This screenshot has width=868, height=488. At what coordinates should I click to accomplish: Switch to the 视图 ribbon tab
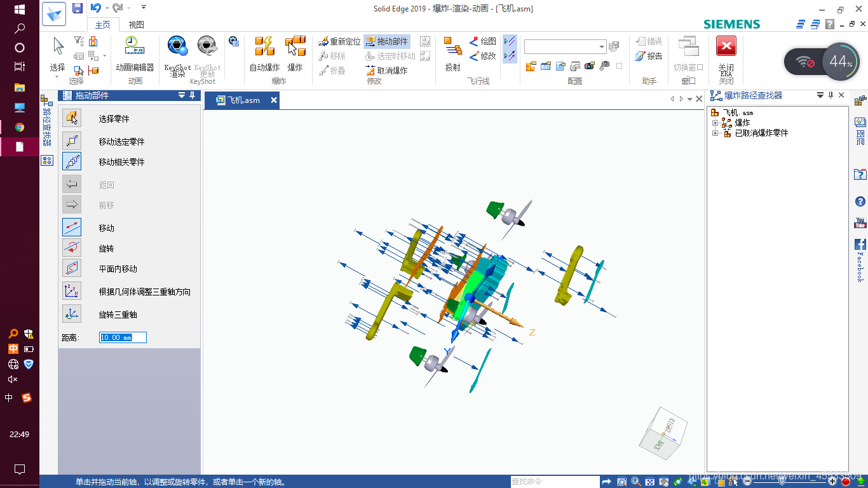[x=136, y=25]
